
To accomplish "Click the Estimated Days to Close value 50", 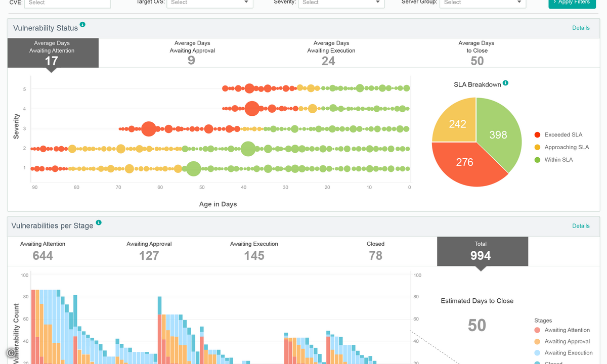I will coord(477,325).
